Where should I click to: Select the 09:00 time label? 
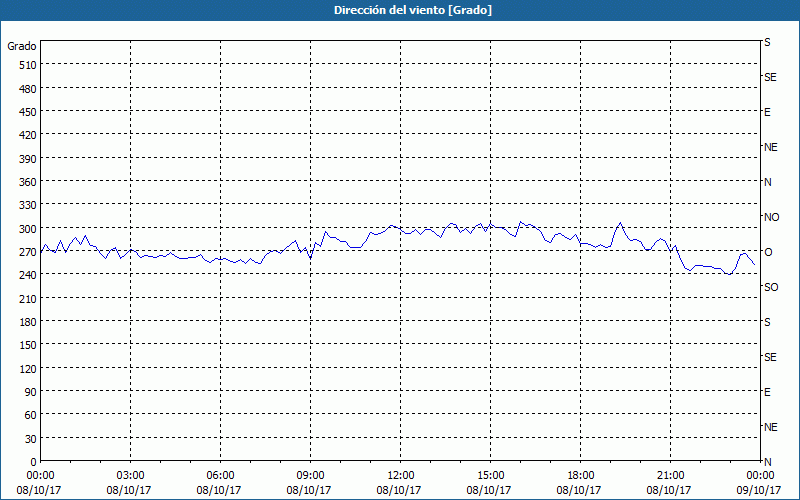(310, 476)
